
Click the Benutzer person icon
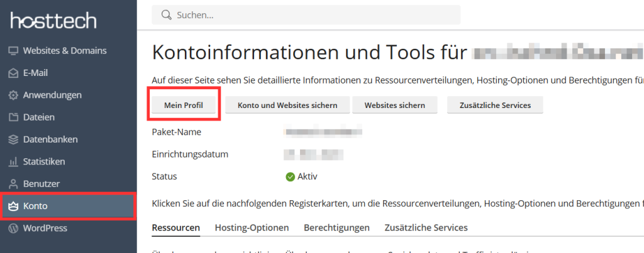pos(13,184)
